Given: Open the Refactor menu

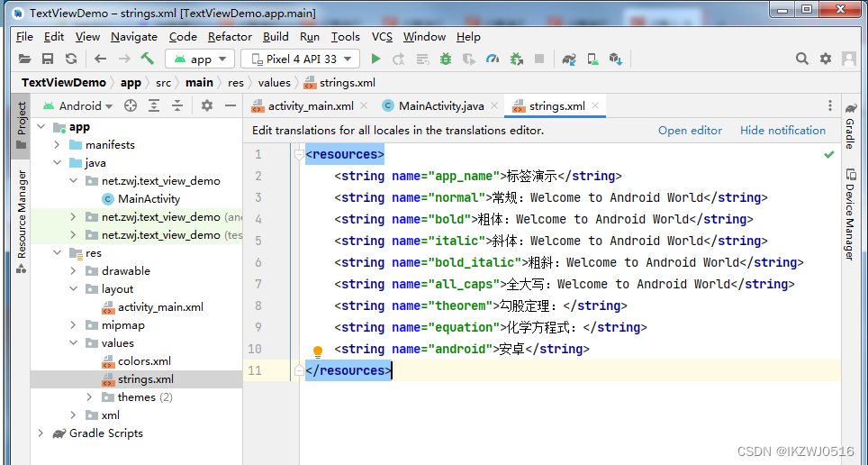Looking at the screenshot, I should (x=230, y=37).
